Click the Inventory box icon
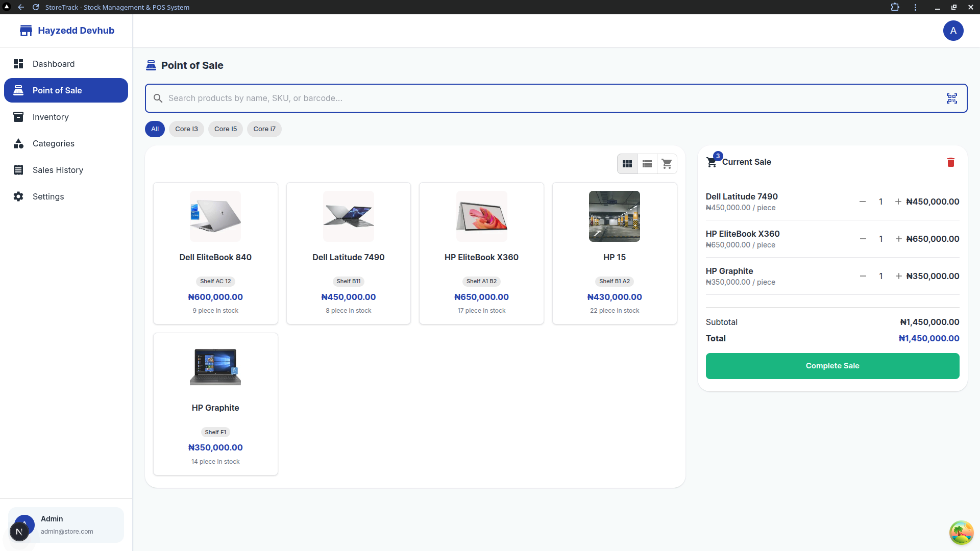 [18, 117]
